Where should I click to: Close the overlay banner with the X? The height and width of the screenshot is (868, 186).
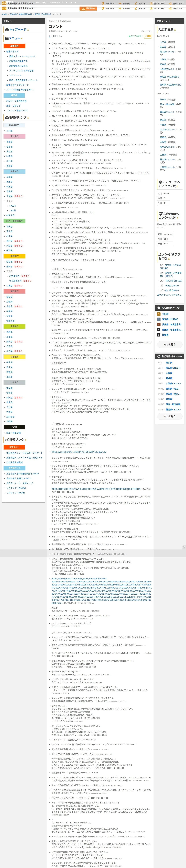(184, 548)
